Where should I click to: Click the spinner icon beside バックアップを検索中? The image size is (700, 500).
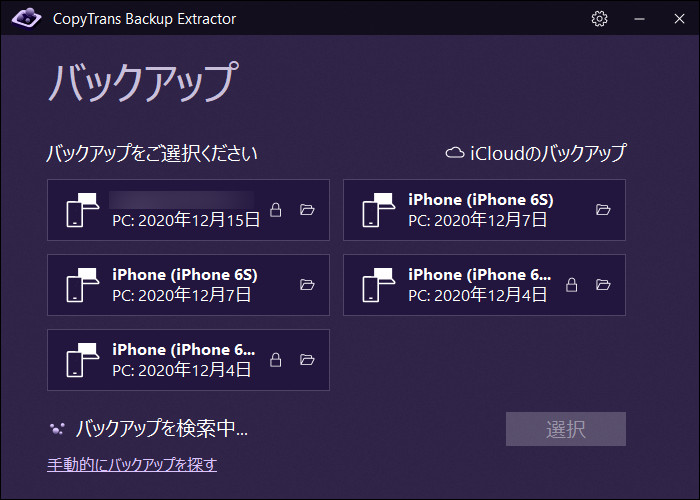(57, 429)
